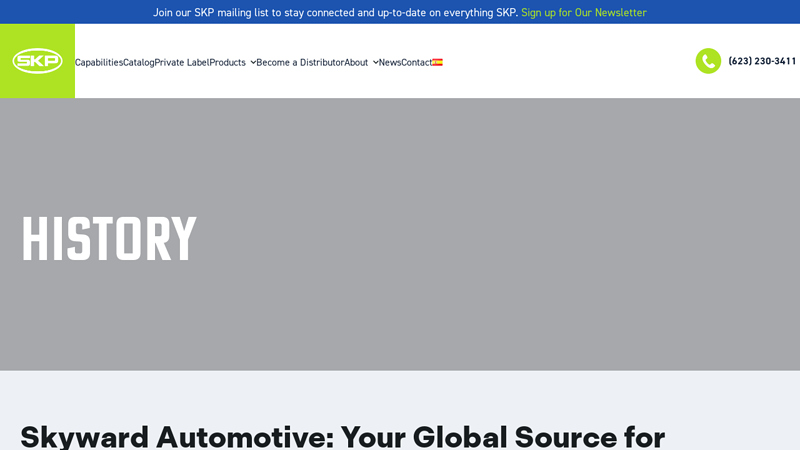Call the (623) 230-3411 phone number
The image size is (800, 450).
(x=762, y=61)
